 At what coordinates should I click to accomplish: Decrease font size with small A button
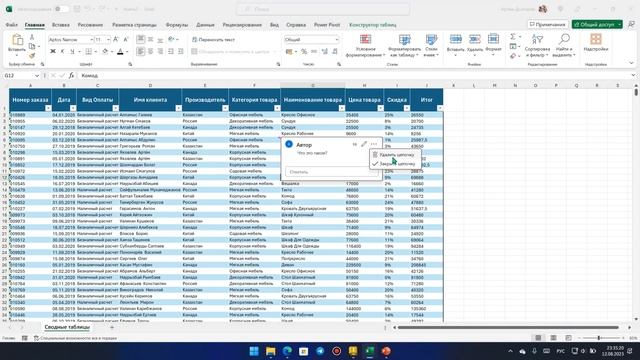pos(126,40)
